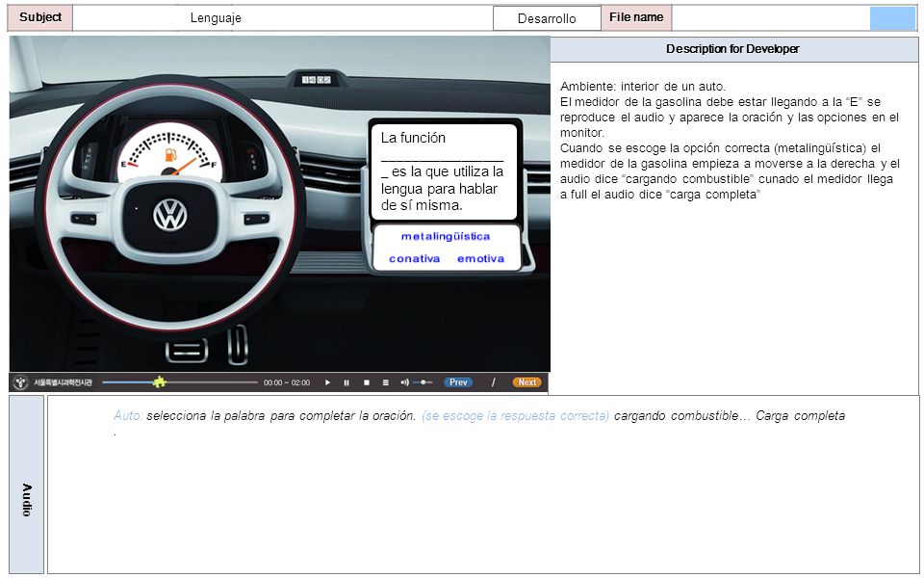Go to previous slide with Prev
Viewport: 924px width, 578px height.
(x=458, y=382)
